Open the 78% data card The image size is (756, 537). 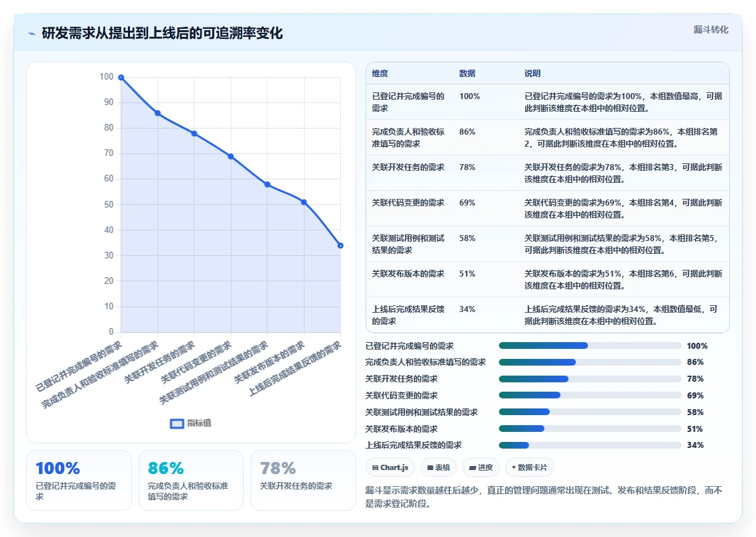[x=303, y=481]
